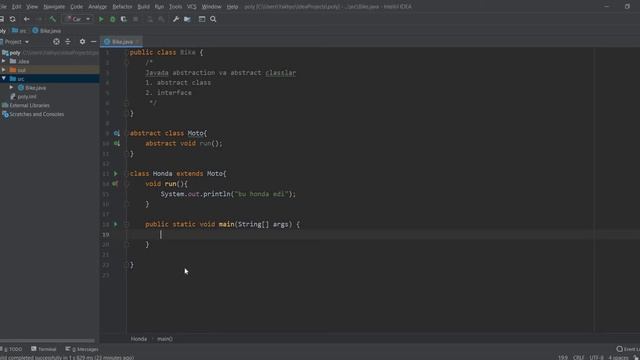This screenshot has width=640, height=360.
Task: Hide the Project panel with minus icon
Action: pyautogui.click(x=93, y=42)
